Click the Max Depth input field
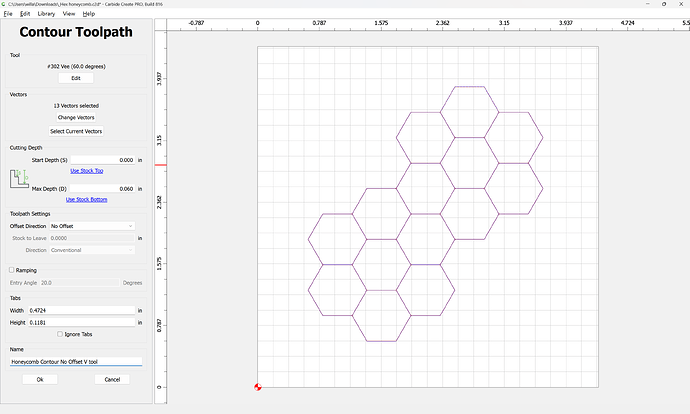Image resolution: width=690 pixels, height=414 pixels. 103,188
